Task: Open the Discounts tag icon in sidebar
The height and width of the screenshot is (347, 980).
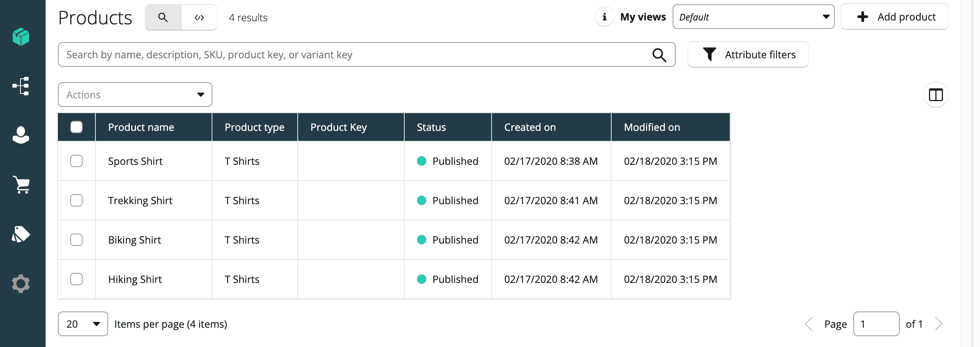Action: click(x=21, y=234)
